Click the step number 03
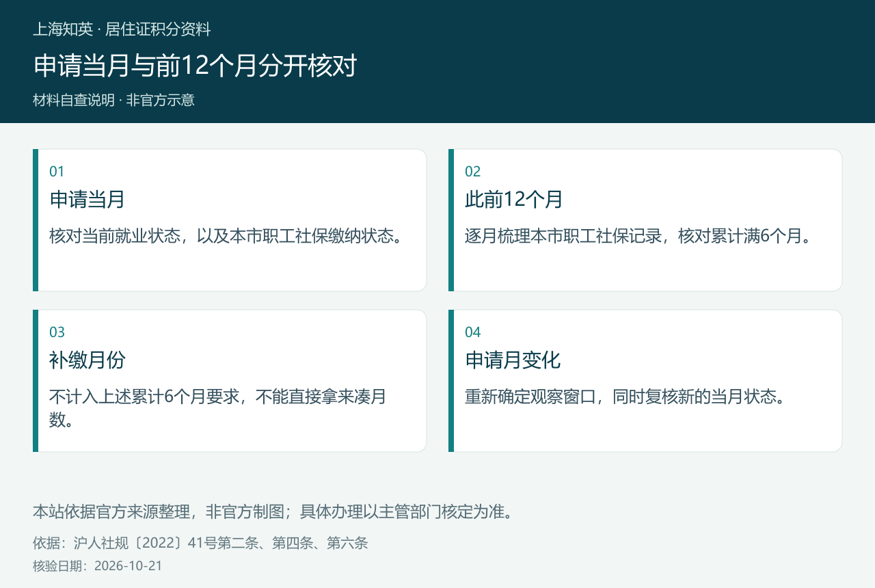The width and height of the screenshot is (875, 588). pyautogui.click(x=57, y=332)
